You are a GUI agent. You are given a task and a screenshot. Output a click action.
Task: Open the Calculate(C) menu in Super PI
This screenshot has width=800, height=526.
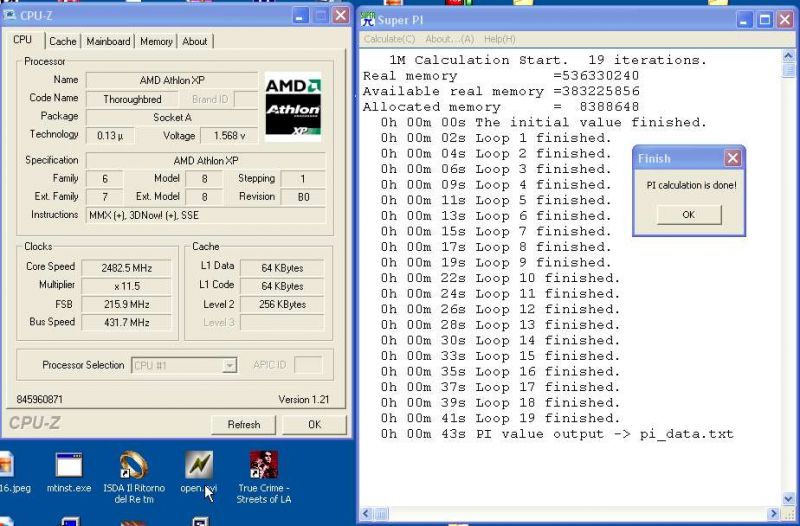[x=389, y=39]
